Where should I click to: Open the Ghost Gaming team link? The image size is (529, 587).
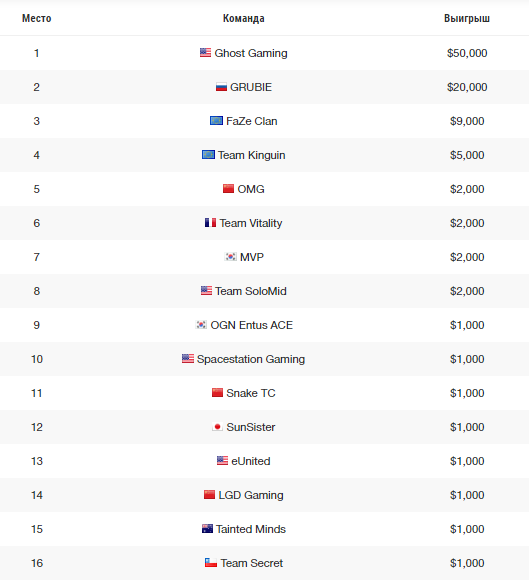(x=251, y=53)
